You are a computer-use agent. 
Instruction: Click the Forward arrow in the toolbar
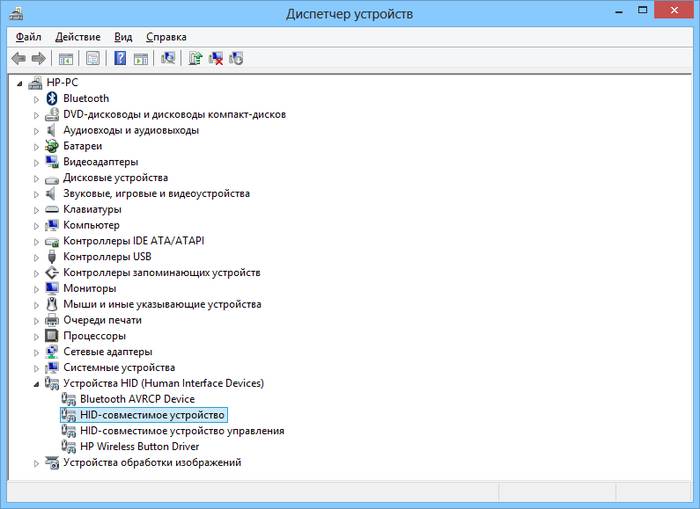coord(38,59)
